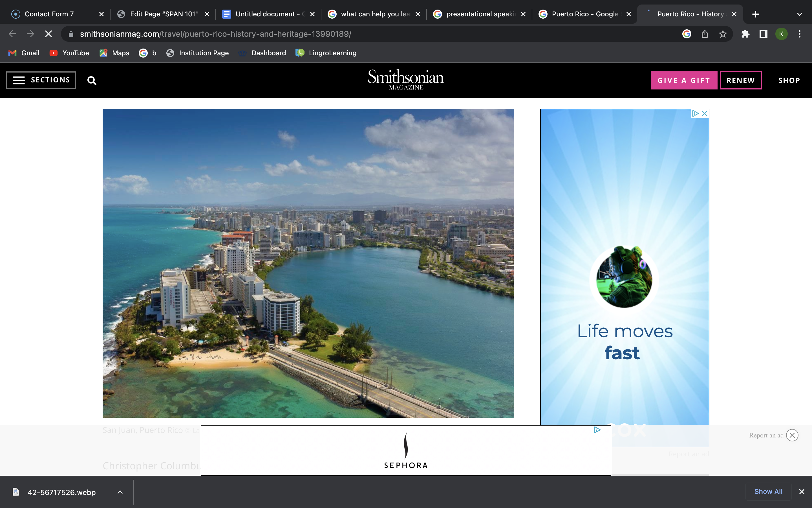Open the Gmail bookmark
Viewport: 812px width, 508px height.
[24, 53]
